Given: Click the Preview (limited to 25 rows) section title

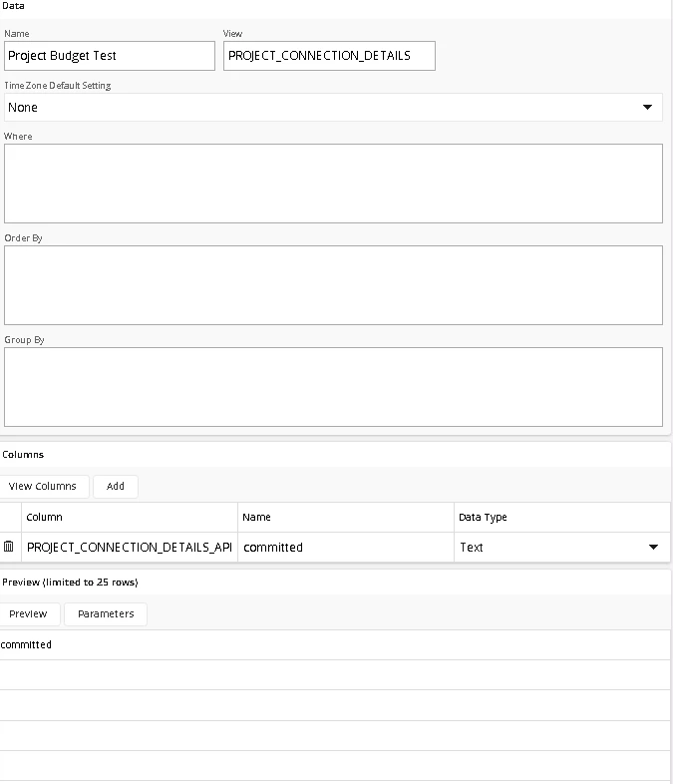Looking at the screenshot, I should (x=71, y=583).
